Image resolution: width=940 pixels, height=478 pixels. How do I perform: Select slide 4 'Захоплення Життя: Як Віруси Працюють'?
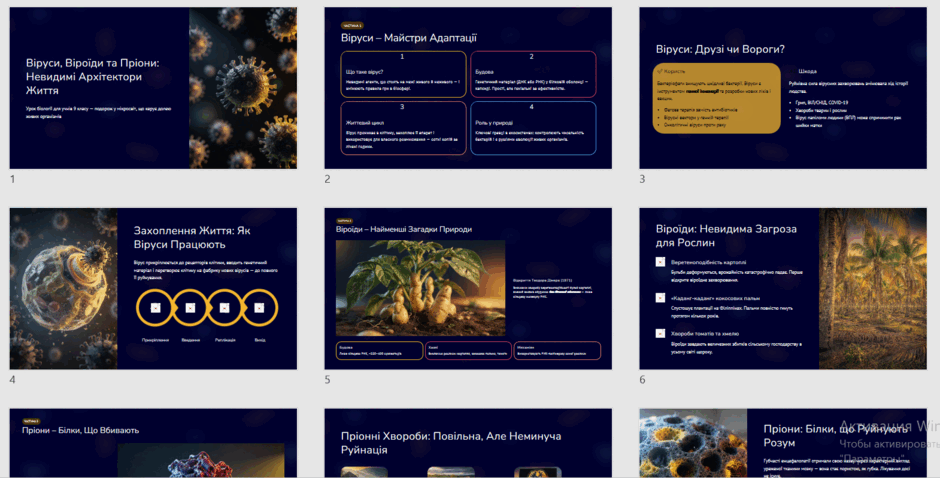click(x=153, y=288)
